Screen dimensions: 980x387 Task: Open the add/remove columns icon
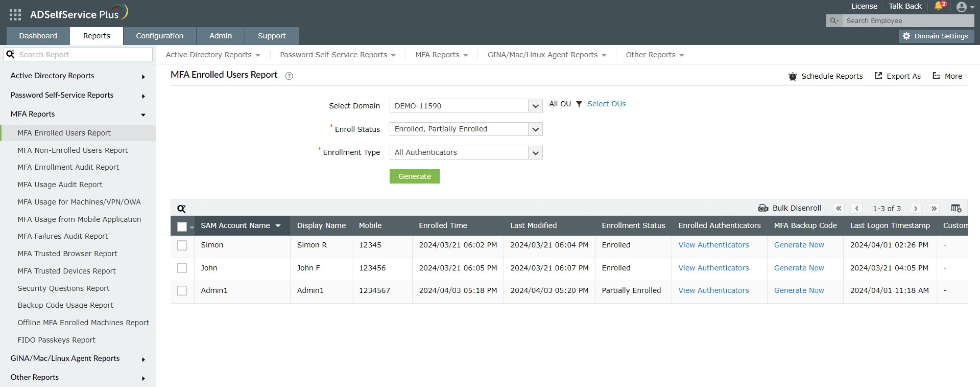[957, 208]
